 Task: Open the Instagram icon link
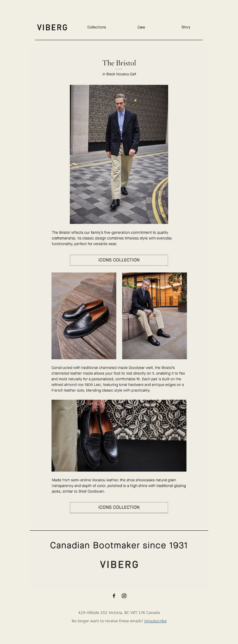click(124, 596)
